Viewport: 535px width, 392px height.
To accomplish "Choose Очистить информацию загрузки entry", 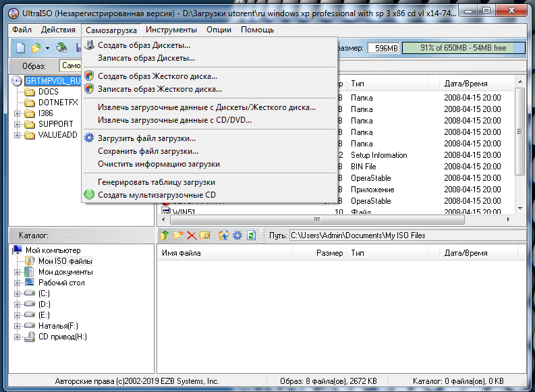I will [210, 164].
